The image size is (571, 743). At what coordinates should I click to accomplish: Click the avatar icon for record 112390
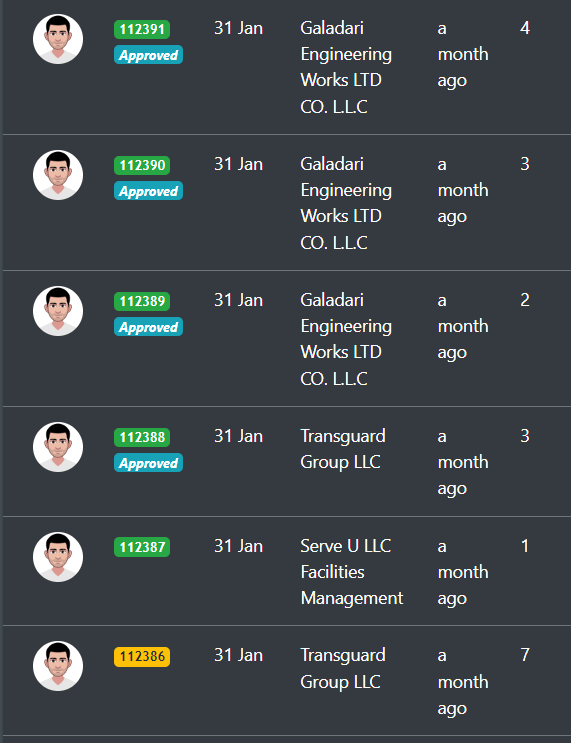pyautogui.click(x=58, y=175)
